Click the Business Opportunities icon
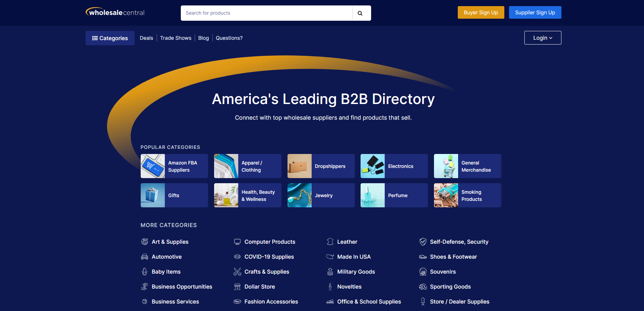This screenshot has width=644, height=311. (x=145, y=287)
